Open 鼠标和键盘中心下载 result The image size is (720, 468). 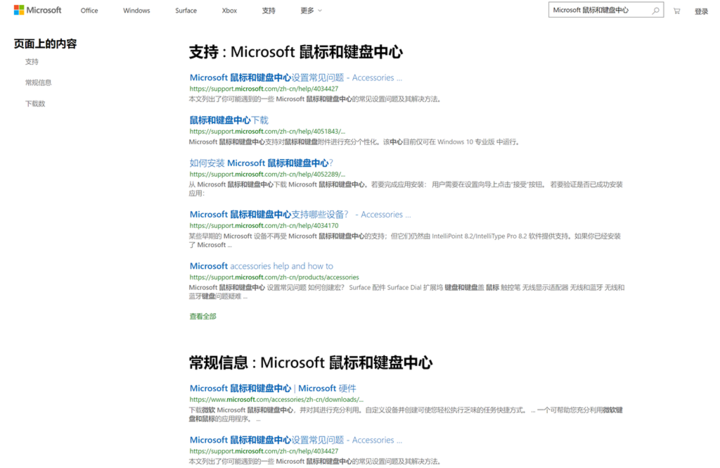click(x=229, y=120)
